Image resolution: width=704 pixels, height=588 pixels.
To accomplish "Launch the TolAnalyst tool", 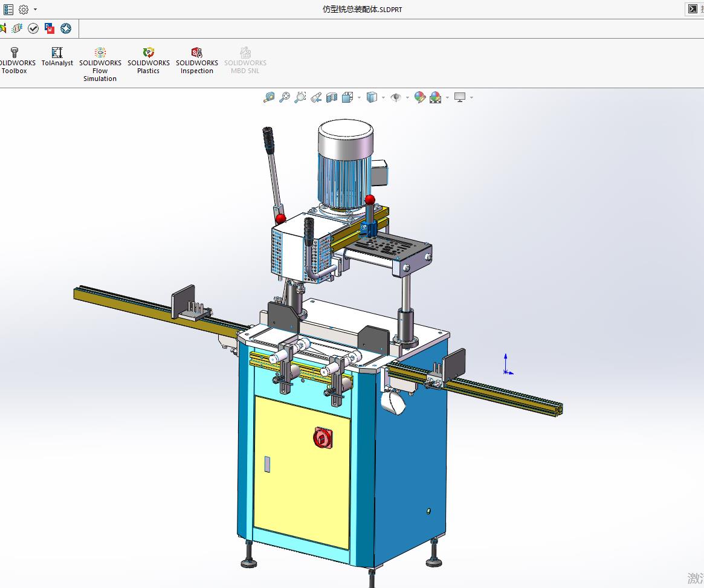I will [x=57, y=57].
